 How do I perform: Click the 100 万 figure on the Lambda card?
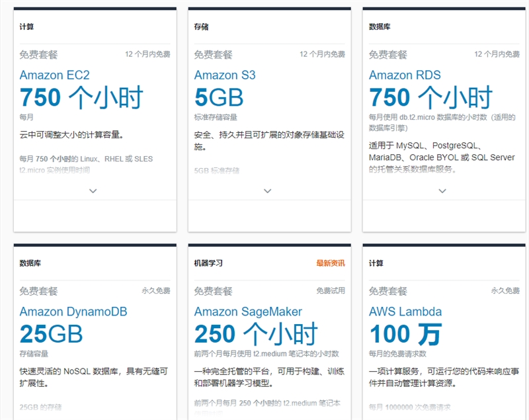[x=406, y=334]
